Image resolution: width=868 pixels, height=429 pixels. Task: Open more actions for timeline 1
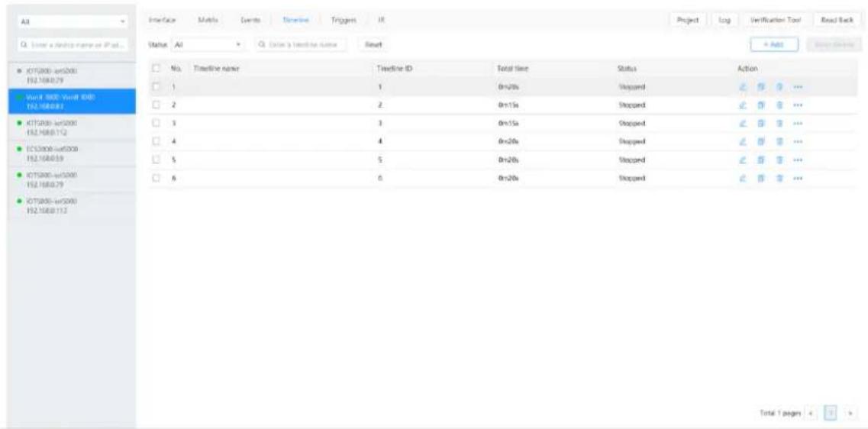(798, 87)
